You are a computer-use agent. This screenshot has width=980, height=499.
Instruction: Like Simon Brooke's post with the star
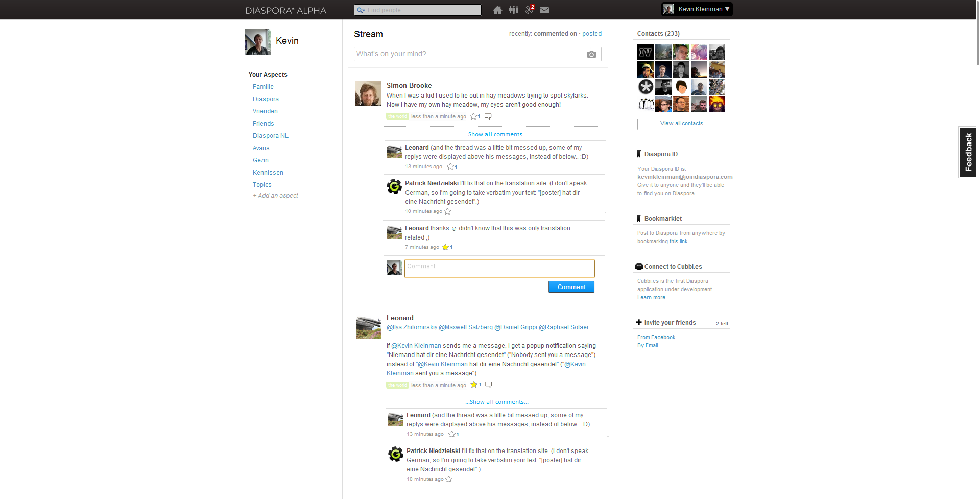pyautogui.click(x=473, y=116)
